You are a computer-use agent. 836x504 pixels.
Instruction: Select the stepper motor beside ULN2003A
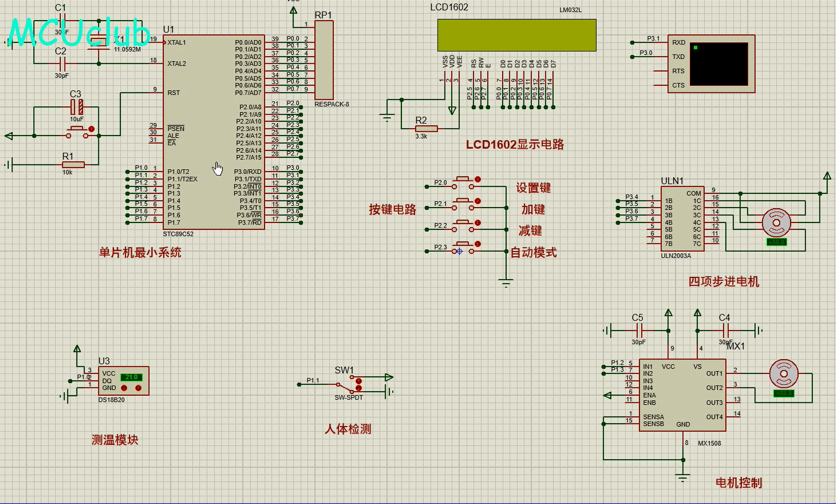(776, 222)
